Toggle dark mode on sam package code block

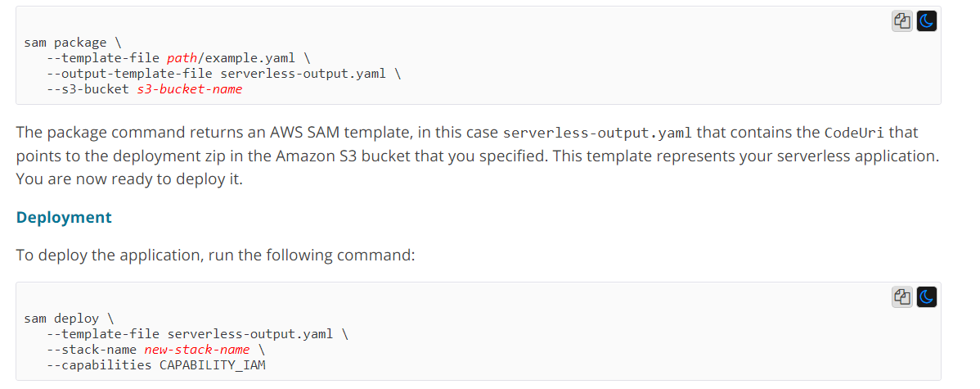926,22
